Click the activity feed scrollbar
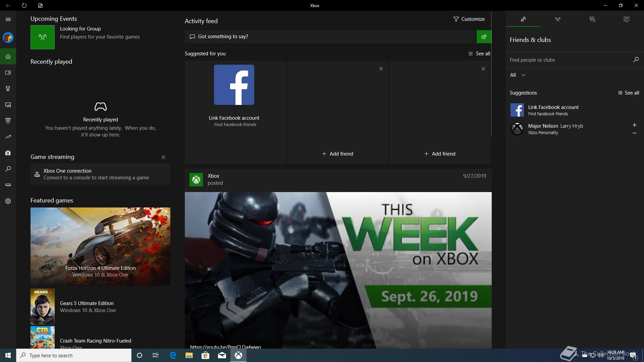This screenshot has height=362, width=644. click(x=491, y=74)
